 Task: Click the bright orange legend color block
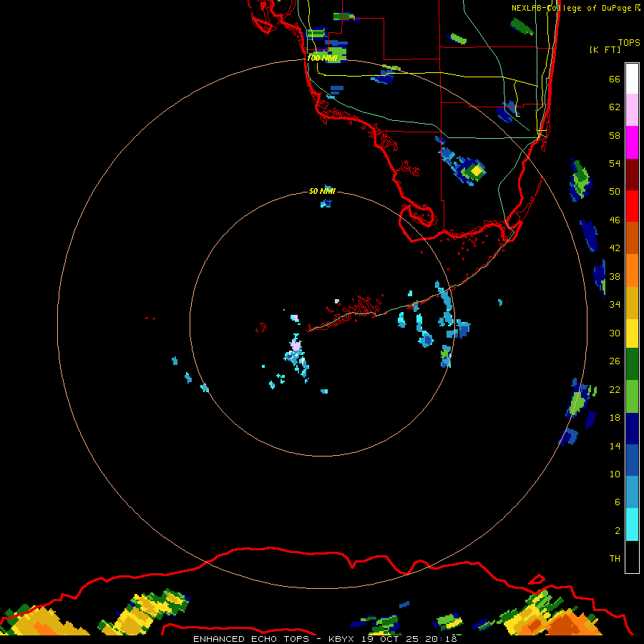click(632, 270)
